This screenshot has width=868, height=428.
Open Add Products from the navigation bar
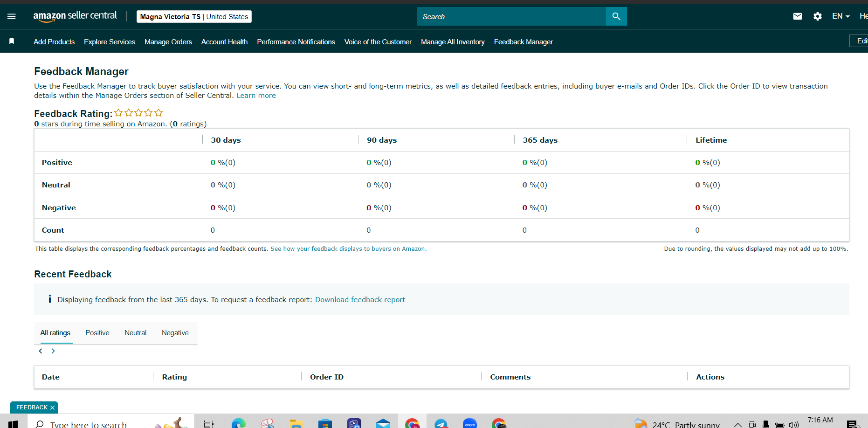[54, 42]
